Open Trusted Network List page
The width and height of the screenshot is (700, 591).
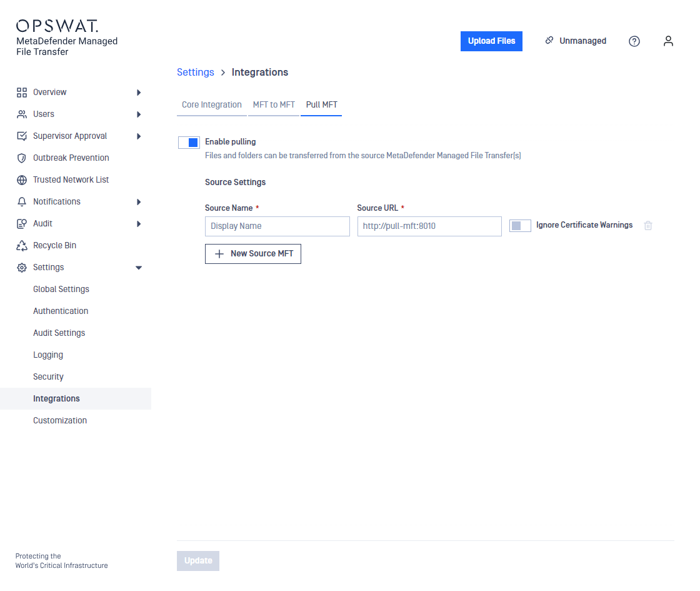tap(71, 180)
